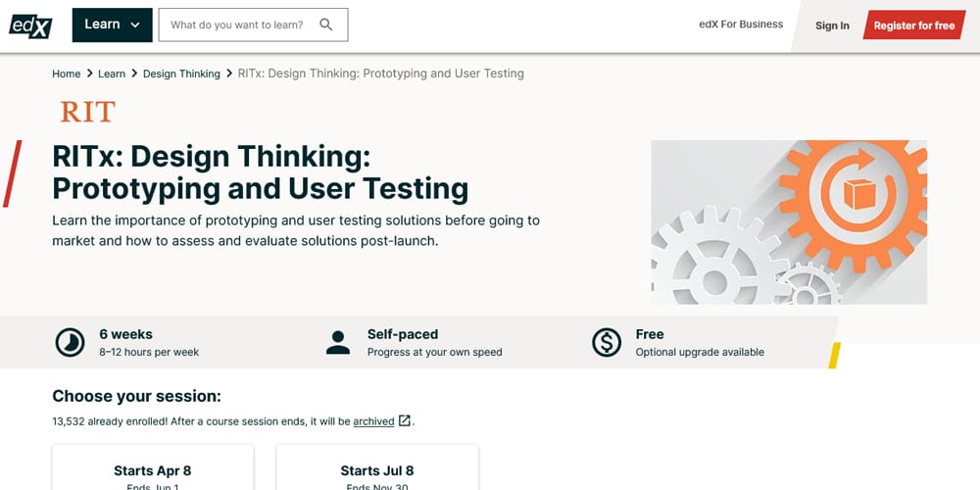Click the current page breadcrumb 'RITx: Design Thinking: Prototyping and User Testing'
Viewport: 980px width, 490px height.
(380, 73)
